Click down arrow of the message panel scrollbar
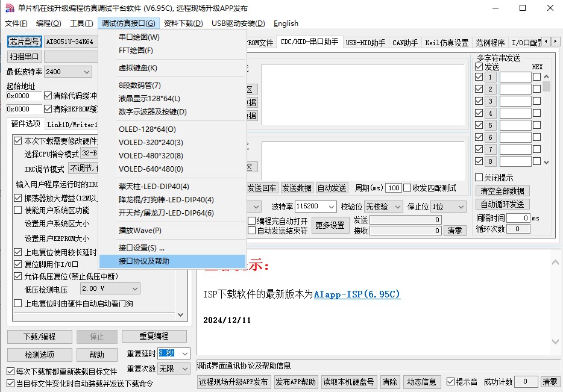563x392 pixels. [x=555, y=341]
